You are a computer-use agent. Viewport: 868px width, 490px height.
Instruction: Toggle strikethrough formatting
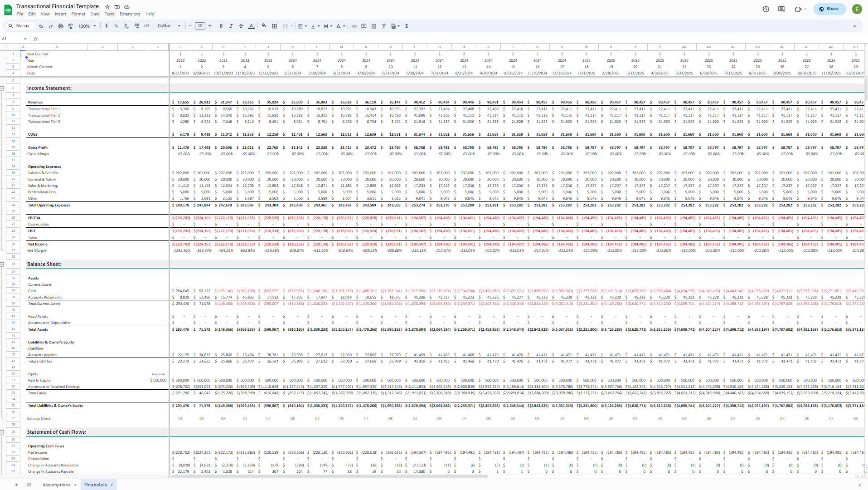click(x=241, y=26)
